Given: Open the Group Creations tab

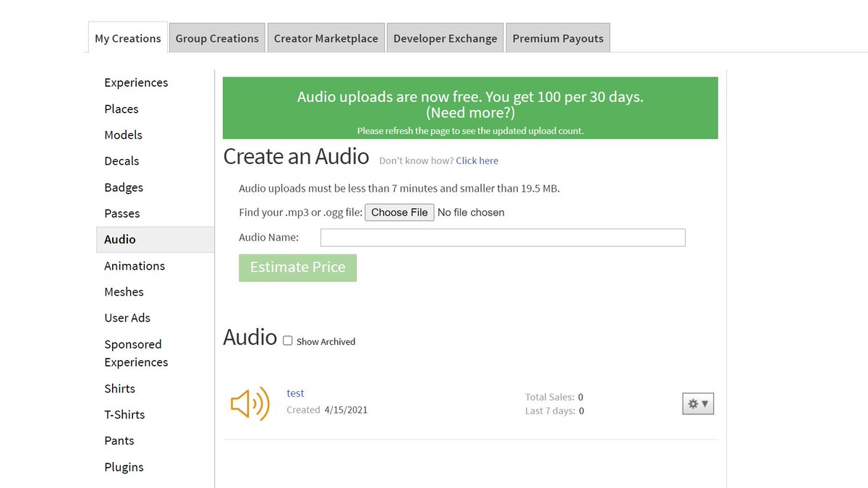Looking at the screenshot, I should [217, 38].
